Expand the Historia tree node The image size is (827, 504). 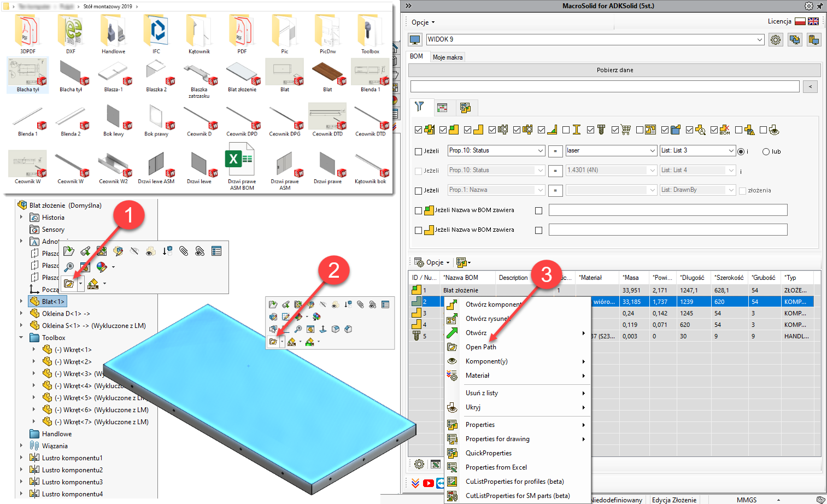[21, 217]
